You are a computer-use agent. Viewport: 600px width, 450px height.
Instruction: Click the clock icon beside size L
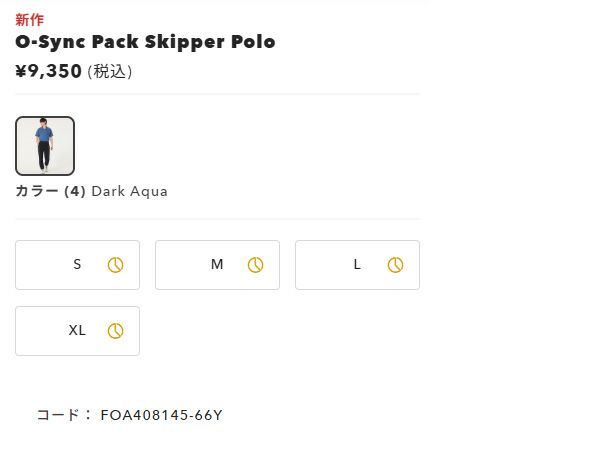click(395, 265)
